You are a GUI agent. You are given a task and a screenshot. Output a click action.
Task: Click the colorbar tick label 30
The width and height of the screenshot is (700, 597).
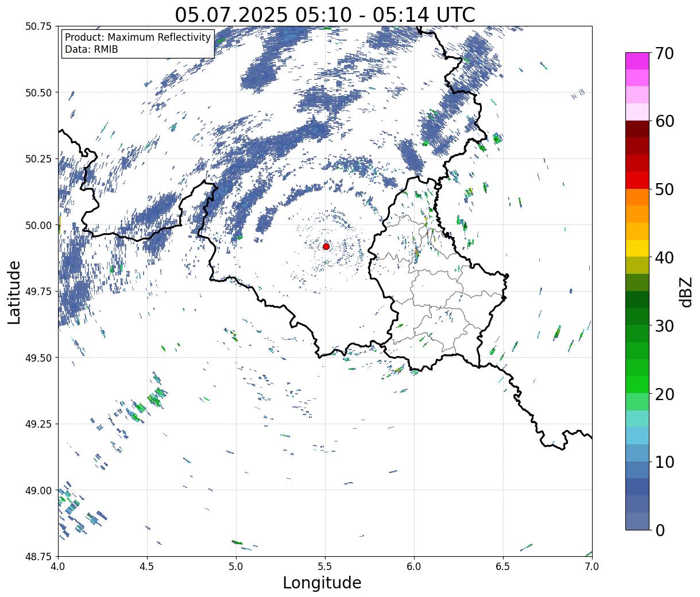pyautogui.click(x=664, y=325)
